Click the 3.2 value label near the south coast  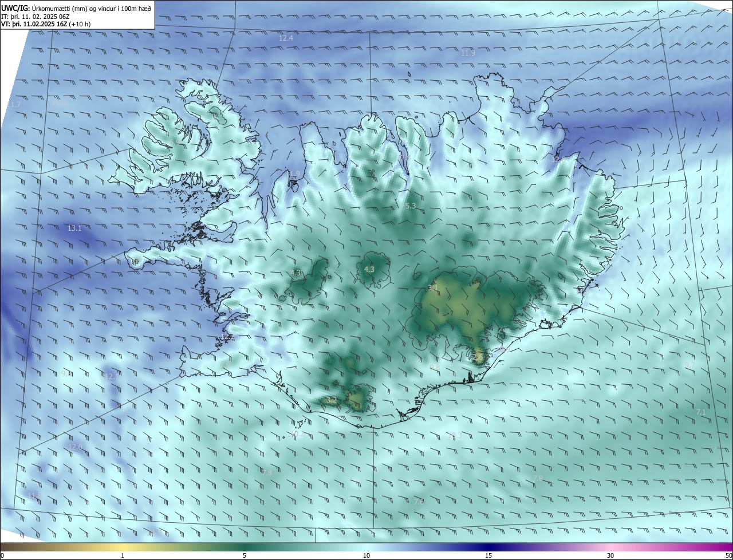[331, 400]
